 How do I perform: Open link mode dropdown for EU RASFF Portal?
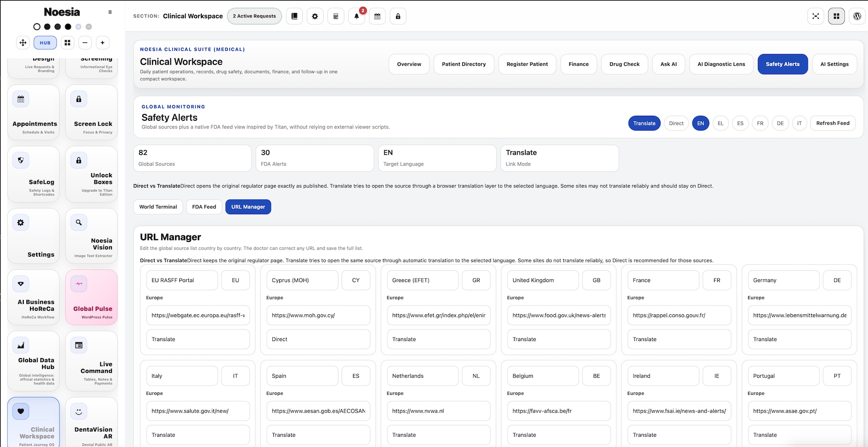198,339
